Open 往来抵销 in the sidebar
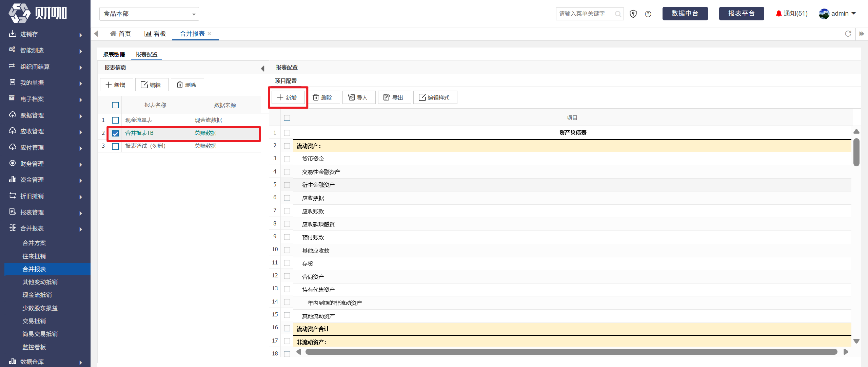The image size is (868, 367). [34, 256]
